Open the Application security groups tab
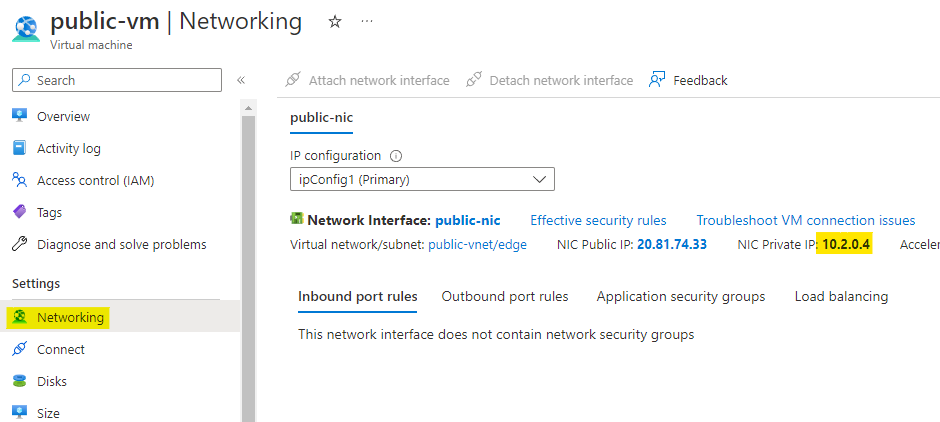This screenshot has width=940, height=422. [681, 296]
